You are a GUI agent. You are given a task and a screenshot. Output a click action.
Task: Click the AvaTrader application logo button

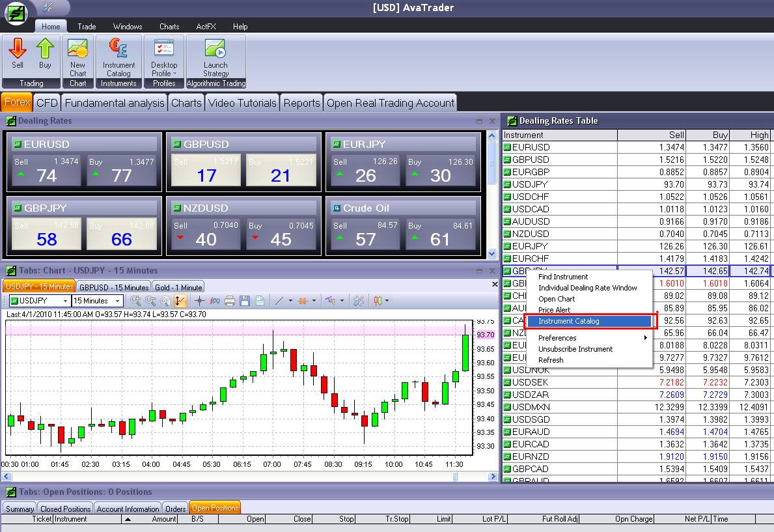pyautogui.click(x=16, y=13)
